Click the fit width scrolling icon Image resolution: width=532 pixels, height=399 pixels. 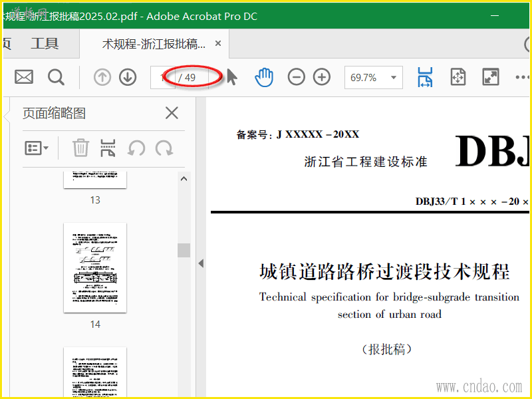(x=425, y=77)
